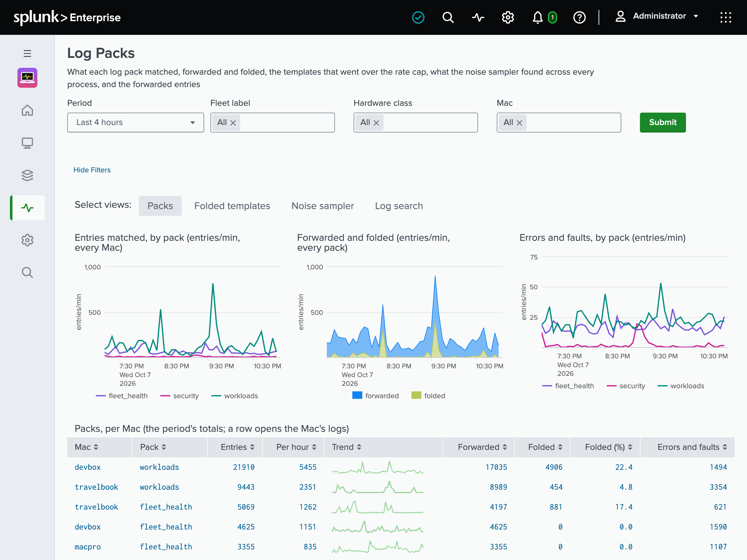Click the Entries value 21910
Viewport: 747px width, 560px height.
click(x=244, y=467)
